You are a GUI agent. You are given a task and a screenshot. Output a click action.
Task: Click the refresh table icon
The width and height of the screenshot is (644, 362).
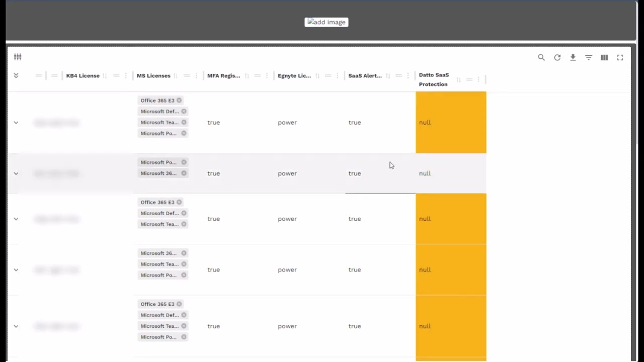[x=557, y=57]
